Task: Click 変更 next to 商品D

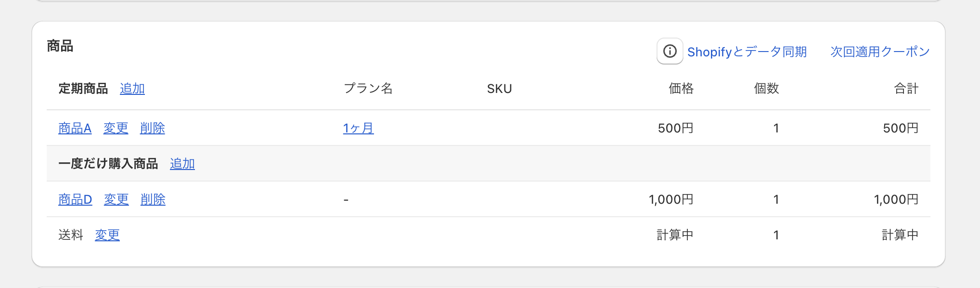Action: [116, 199]
